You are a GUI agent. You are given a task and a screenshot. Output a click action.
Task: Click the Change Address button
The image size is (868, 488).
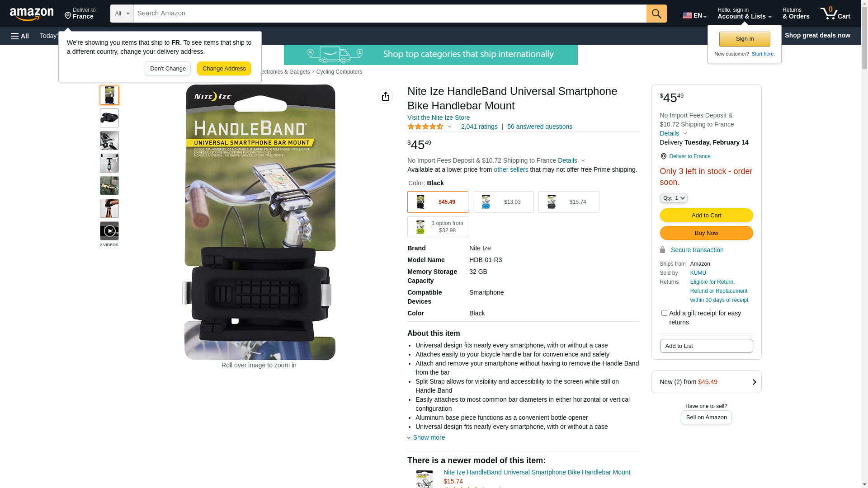[x=224, y=69]
